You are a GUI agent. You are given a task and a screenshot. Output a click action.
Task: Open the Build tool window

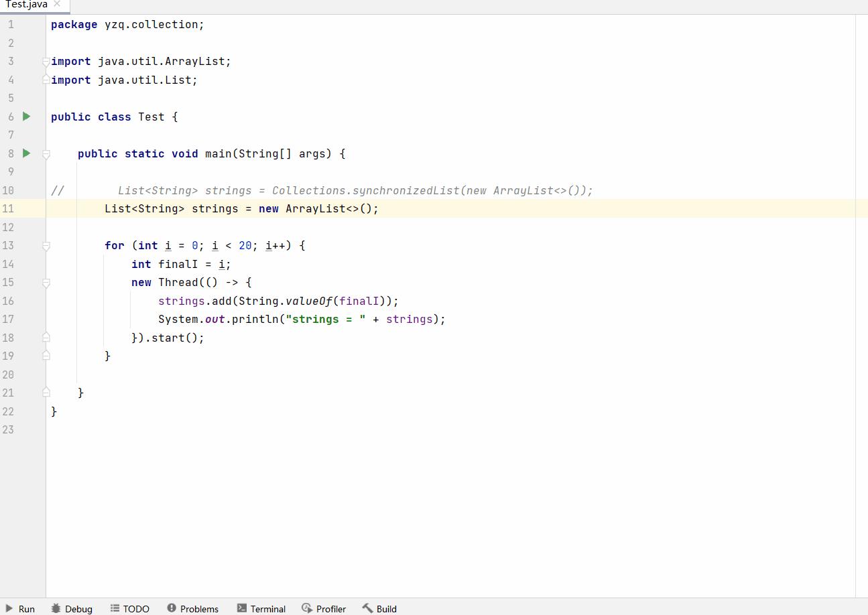(380, 608)
